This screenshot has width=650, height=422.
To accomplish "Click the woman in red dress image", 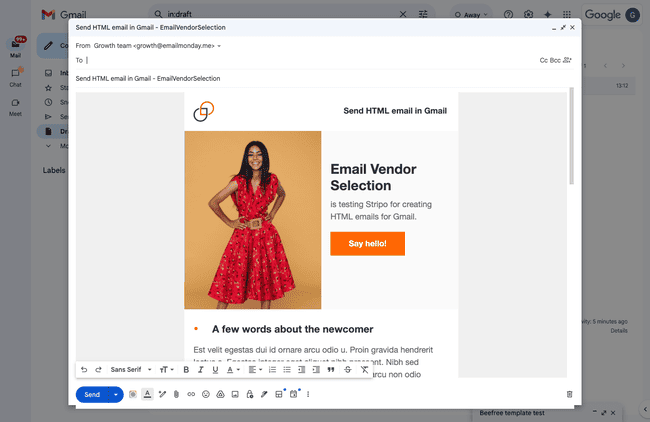I will (x=252, y=220).
